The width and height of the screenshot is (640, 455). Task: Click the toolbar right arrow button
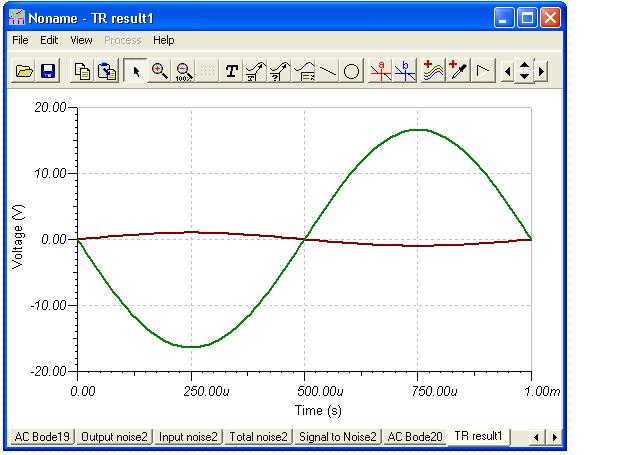point(541,71)
